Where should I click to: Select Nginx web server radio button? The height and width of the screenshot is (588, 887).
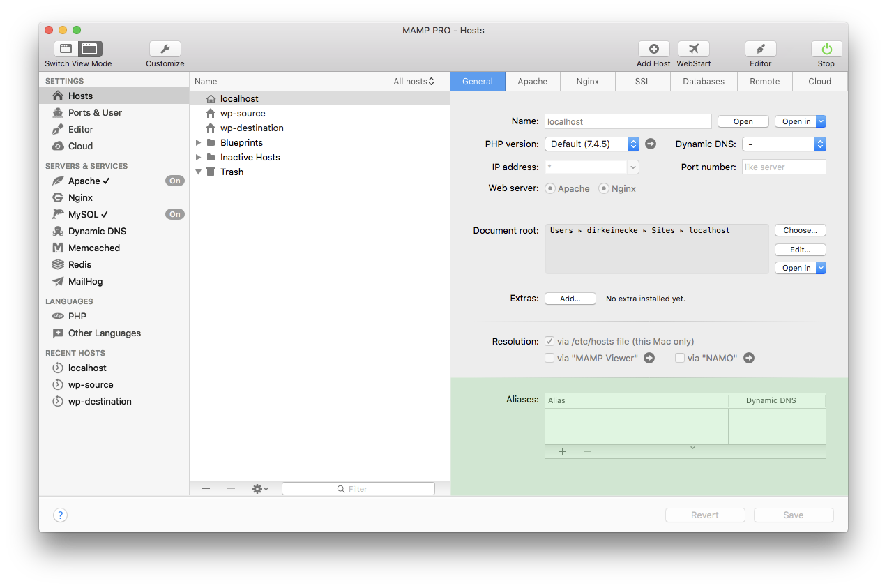click(604, 188)
